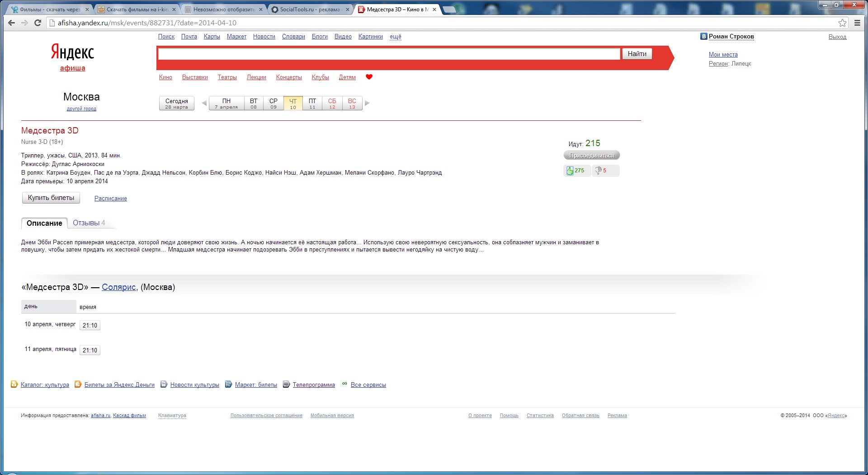This screenshot has height=475, width=868.
Task: Open the Кино category
Action: point(165,77)
